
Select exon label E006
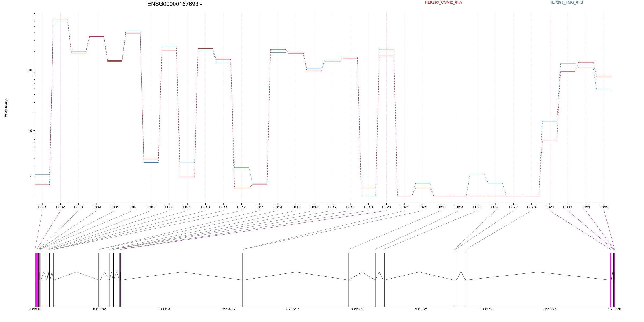tap(133, 207)
